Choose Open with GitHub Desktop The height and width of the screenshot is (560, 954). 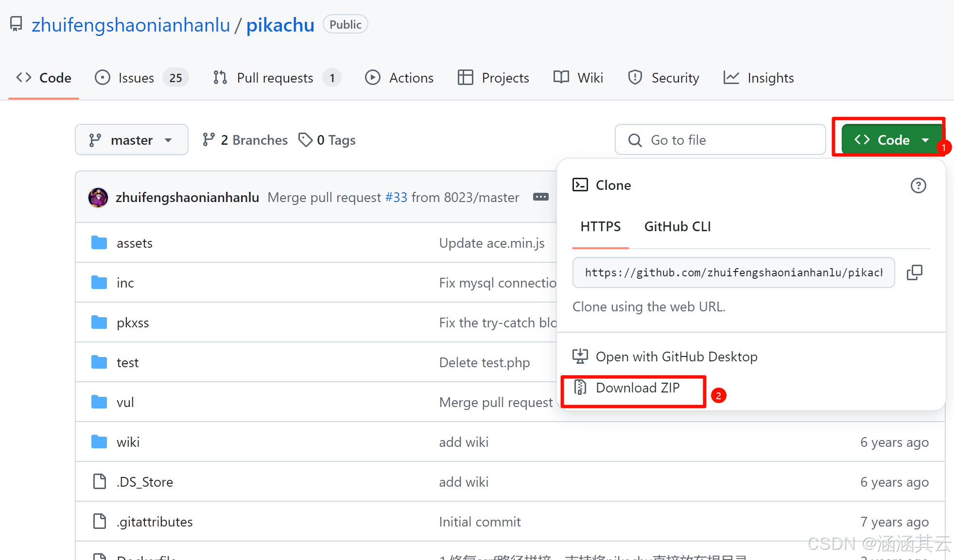click(676, 356)
